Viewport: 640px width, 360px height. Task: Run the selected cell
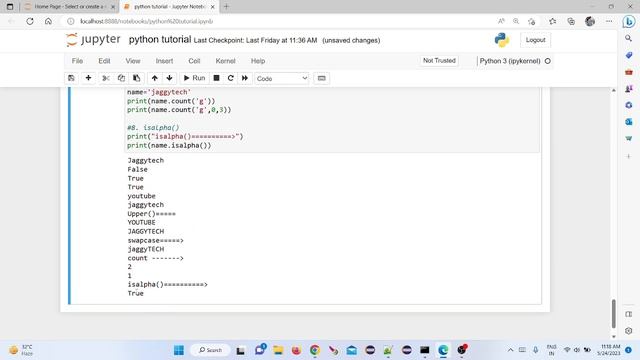click(x=194, y=78)
